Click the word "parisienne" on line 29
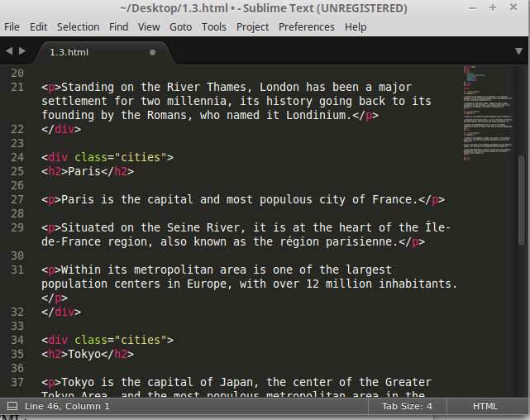 point(359,241)
